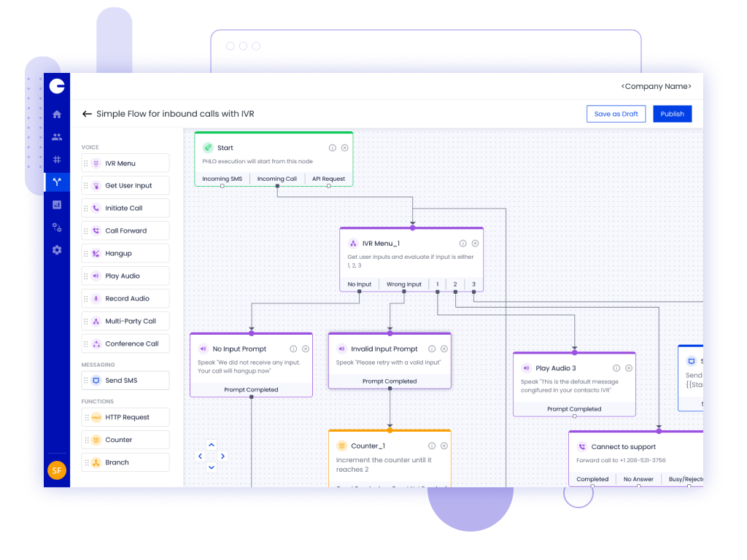The width and height of the screenshot is (747, 560).
Task: Select the Incoming Call output on Start node
Action: 276,179
